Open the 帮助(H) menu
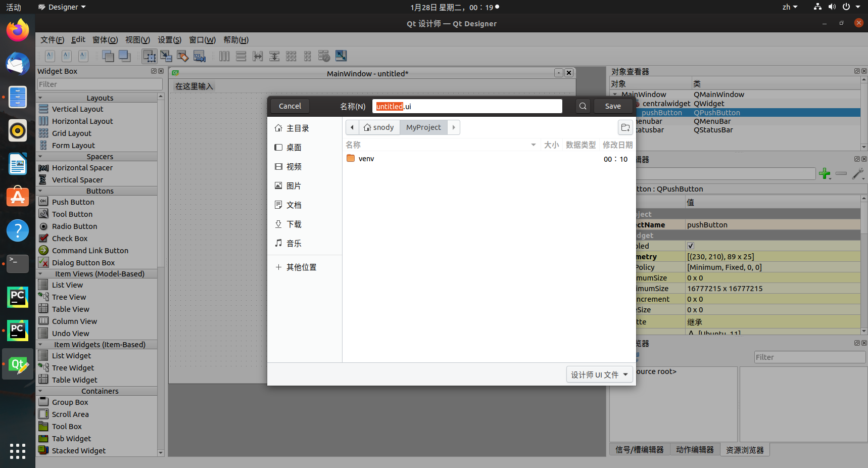The image size is (868, 468). [x=236, y=40]
